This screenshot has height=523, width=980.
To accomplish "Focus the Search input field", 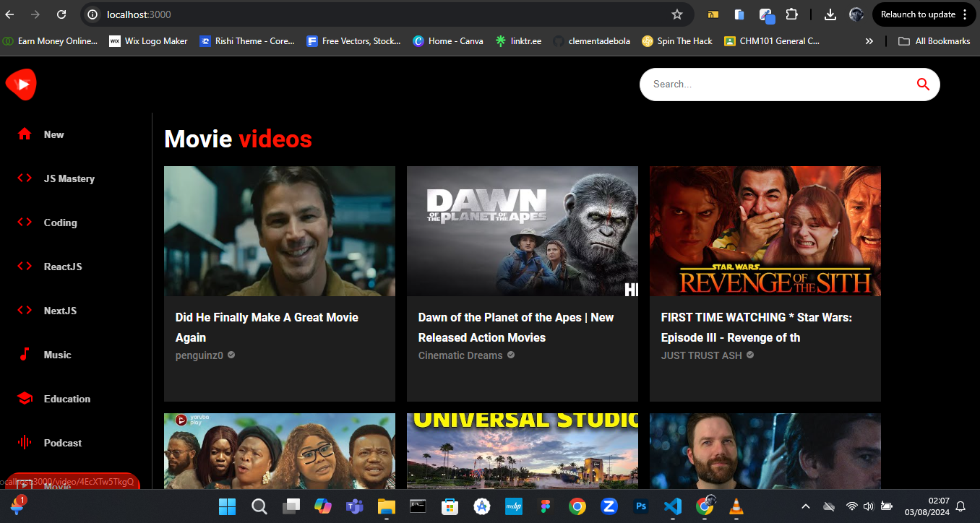I will (x=777, y=84).
